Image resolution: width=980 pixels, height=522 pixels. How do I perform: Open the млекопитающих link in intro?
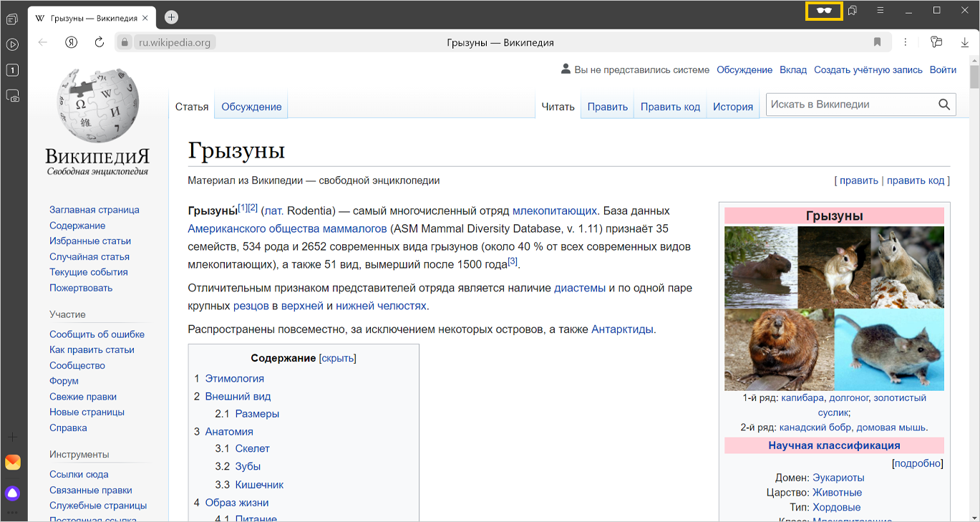[555, 211]
